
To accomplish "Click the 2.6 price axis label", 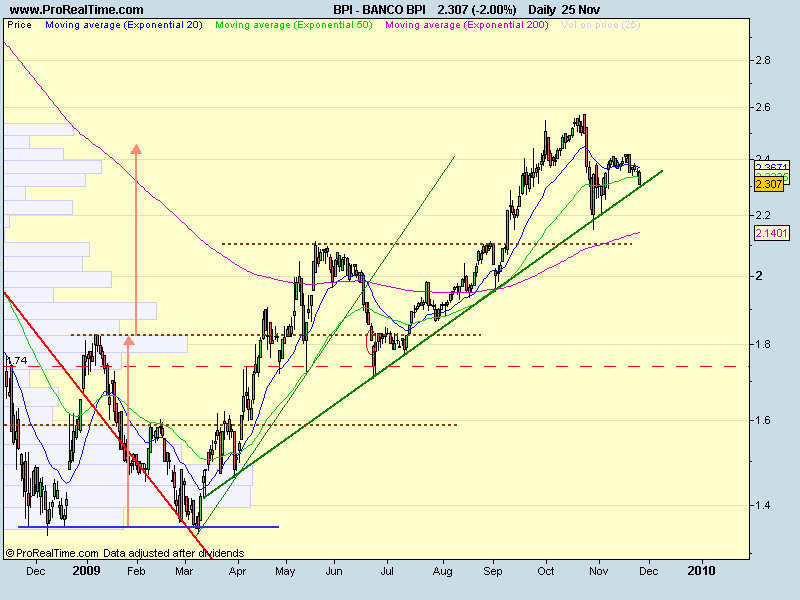I will 763,108.
